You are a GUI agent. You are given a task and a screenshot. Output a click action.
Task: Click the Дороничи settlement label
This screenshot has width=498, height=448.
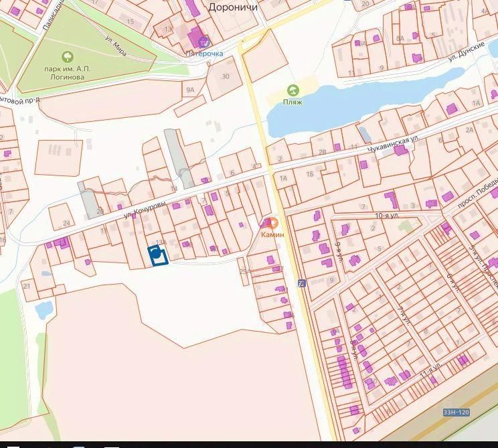(x=233, y=7)
